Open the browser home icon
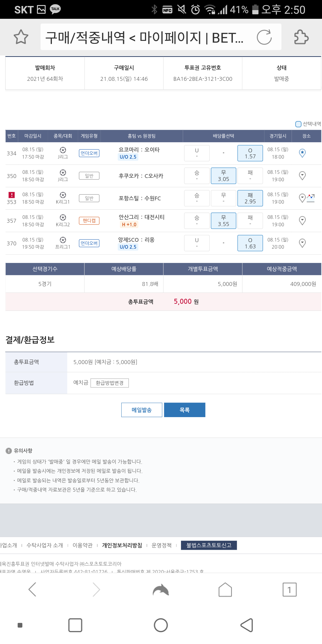Screen dimensions: 322x644 coord(225,589)
